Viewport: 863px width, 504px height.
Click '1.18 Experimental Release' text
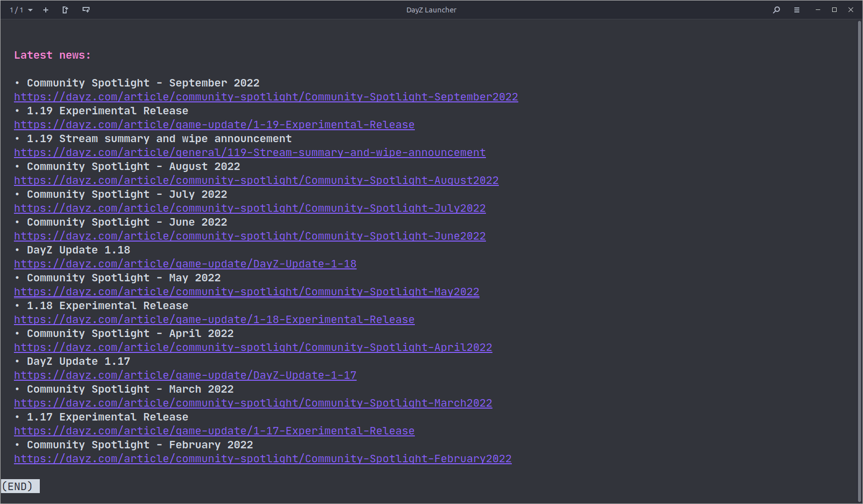pyautogui.click(x=107, y=306)
